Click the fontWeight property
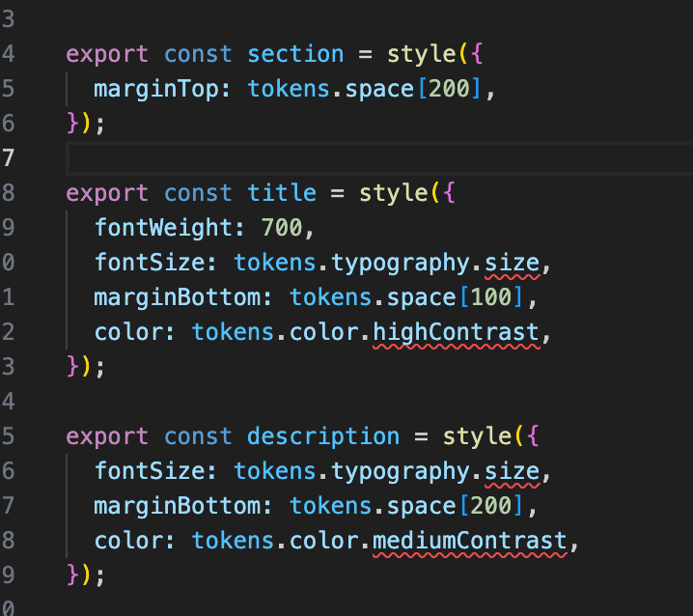Viewport: 693px width, 616px height. [163, 228]
